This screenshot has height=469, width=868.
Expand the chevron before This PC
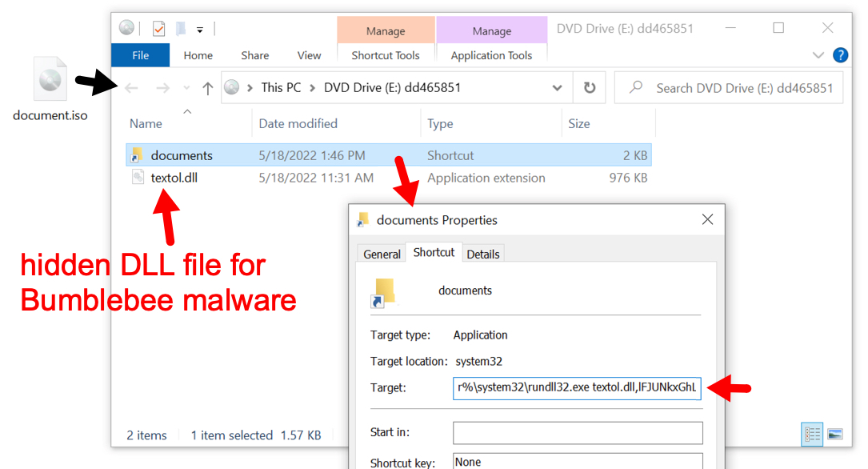click(250, 88)
